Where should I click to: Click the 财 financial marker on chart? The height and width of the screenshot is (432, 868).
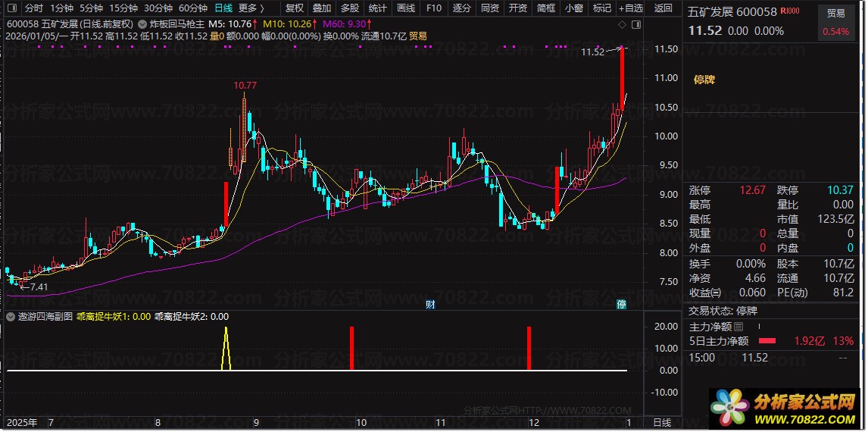429,304
